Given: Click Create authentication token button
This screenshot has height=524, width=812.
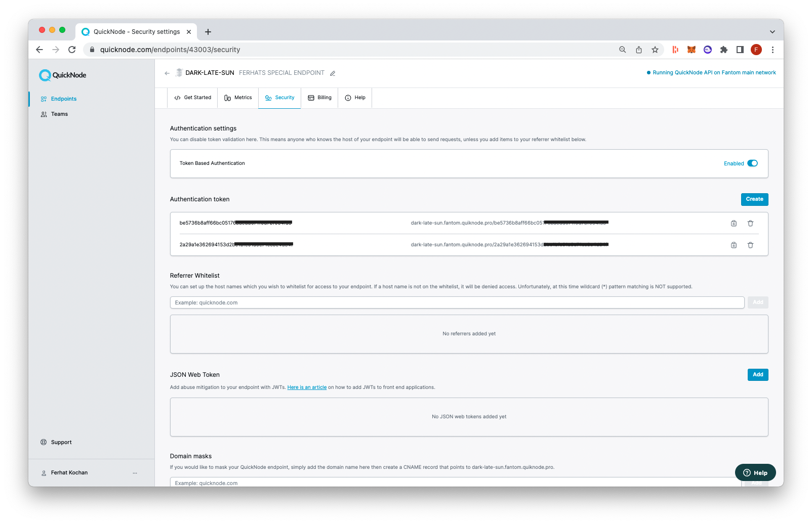Looking at the screenshot, I should [754, 199].
